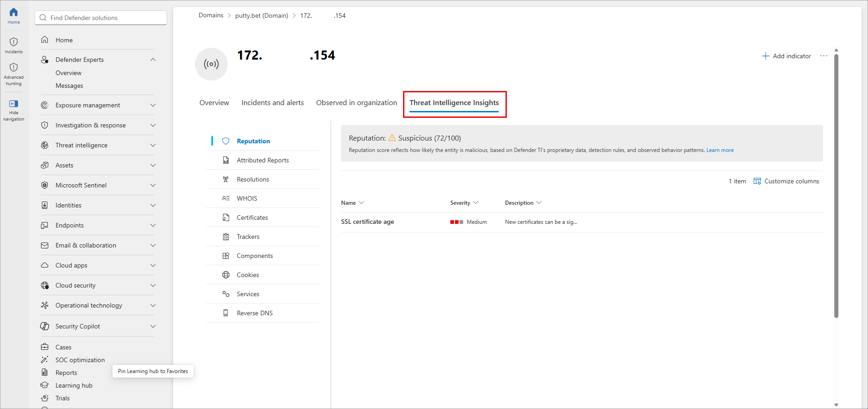The height and width of the screenshot is (409, 868).
Task: Switch to the Overview tab
Action: [x=214, y=103]
